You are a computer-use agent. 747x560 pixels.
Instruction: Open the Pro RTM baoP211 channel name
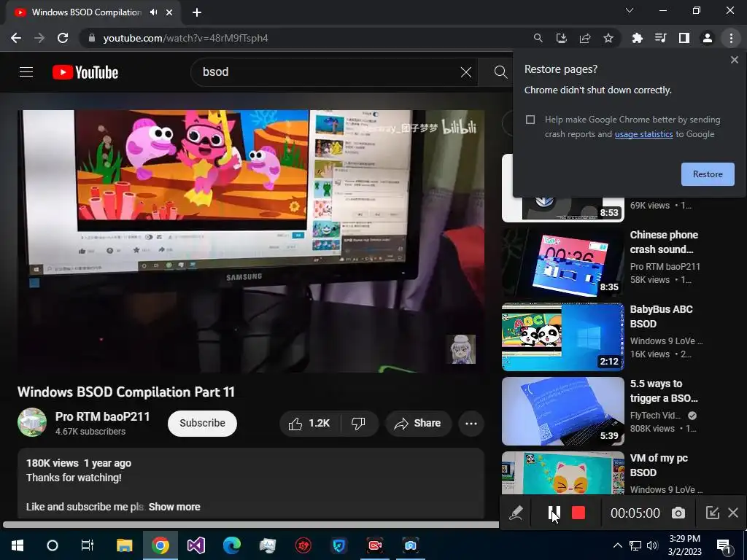[x=102, y=416]
